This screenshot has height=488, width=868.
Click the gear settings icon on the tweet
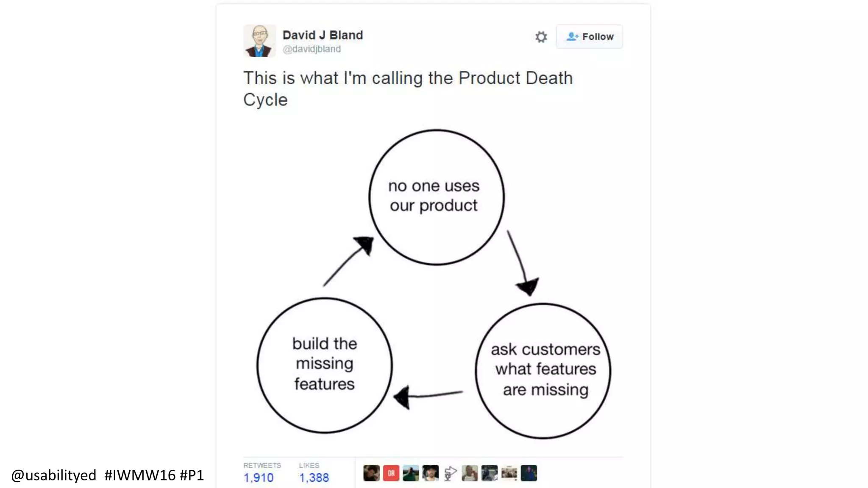[x=541, y=37]
